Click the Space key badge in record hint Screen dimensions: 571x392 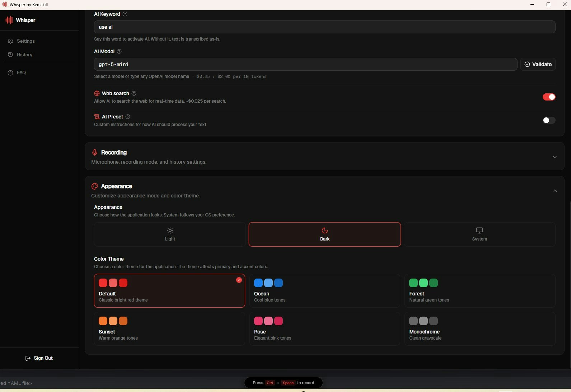point(288,383)
